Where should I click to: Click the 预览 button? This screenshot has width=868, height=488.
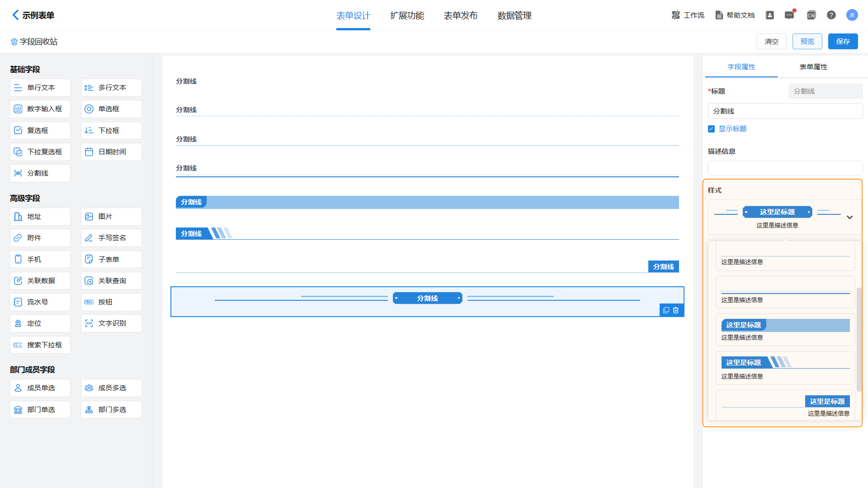click(x=807, y=41)
